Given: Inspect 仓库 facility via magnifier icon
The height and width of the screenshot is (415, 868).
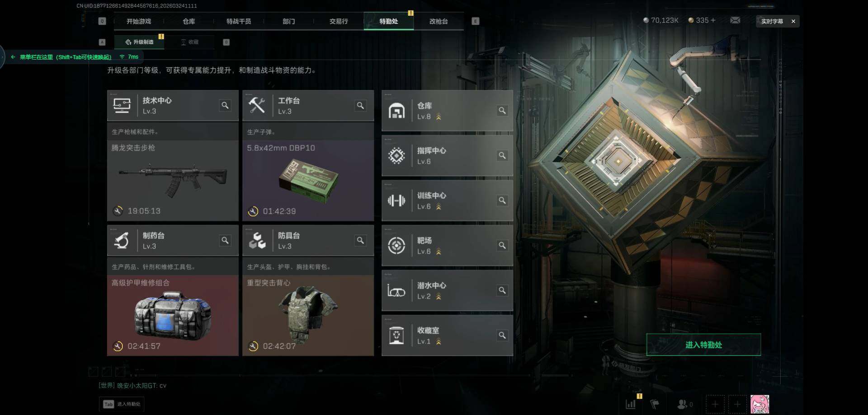Looking at the screenshot, I should (502, 111).
